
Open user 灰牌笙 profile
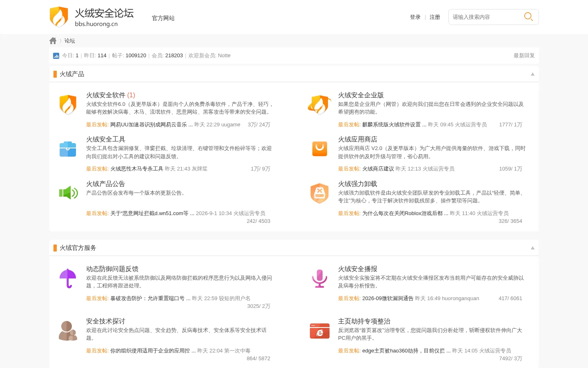point(200,169)
